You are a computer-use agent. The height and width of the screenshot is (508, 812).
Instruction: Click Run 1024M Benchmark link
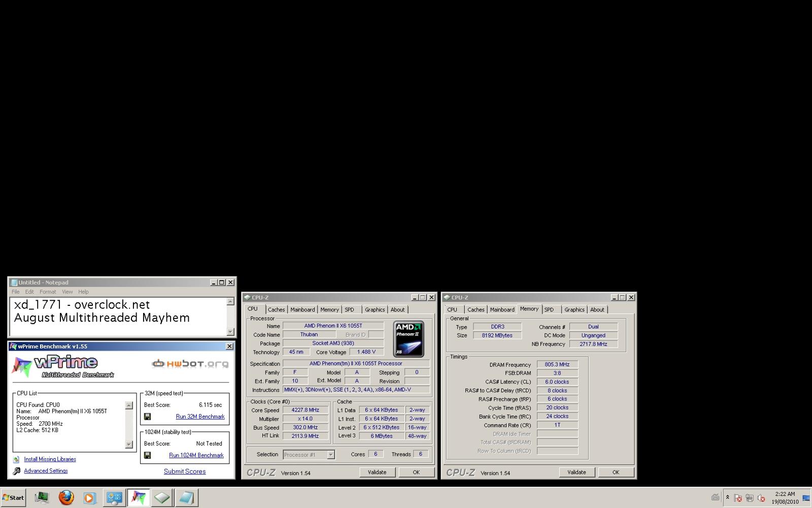click(196, 455)
